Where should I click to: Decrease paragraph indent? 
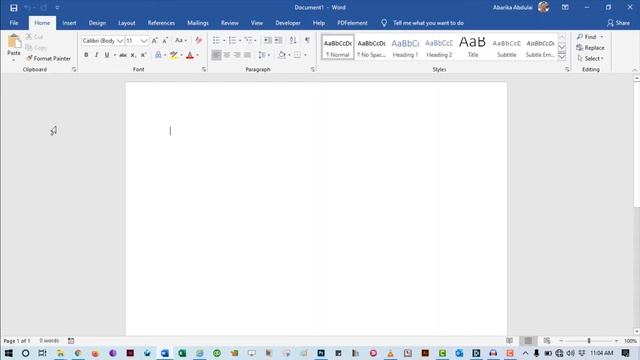[x=268, y=40]
